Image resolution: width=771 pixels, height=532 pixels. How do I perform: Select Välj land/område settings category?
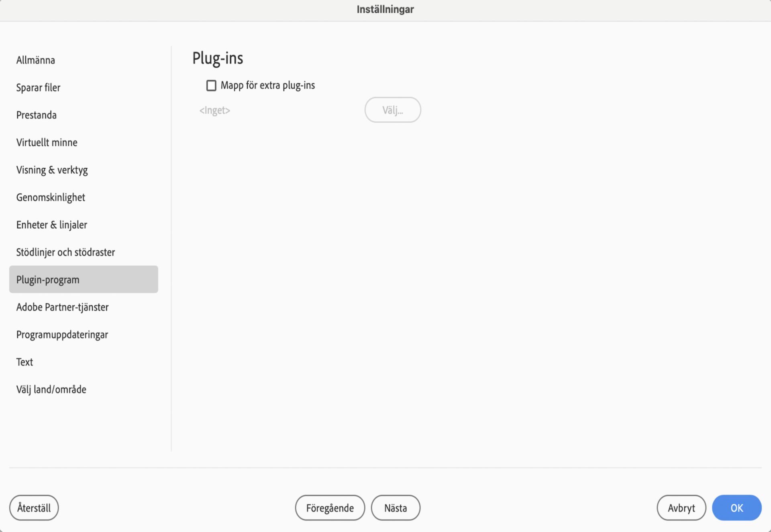click(x=51, y=389)
